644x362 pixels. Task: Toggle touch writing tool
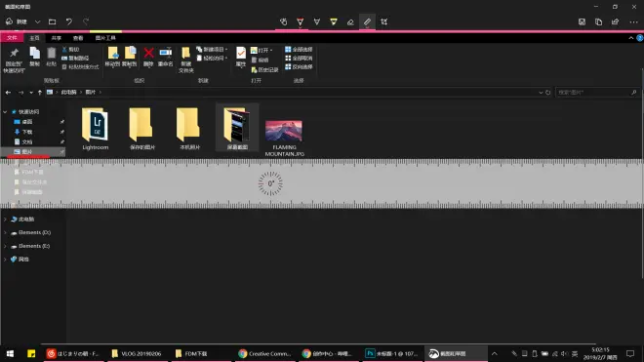(x=283, y=21)
